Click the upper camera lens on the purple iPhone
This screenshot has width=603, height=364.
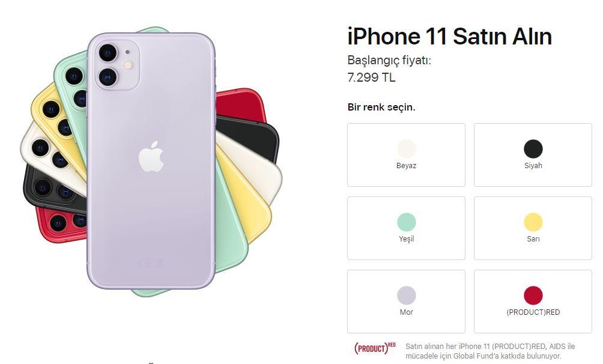click(108, 53)
